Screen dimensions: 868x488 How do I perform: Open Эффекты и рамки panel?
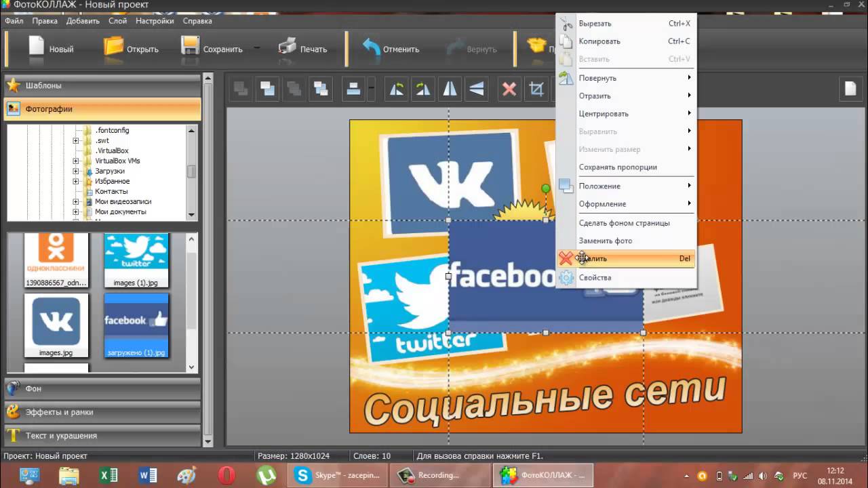click(102, 412)
